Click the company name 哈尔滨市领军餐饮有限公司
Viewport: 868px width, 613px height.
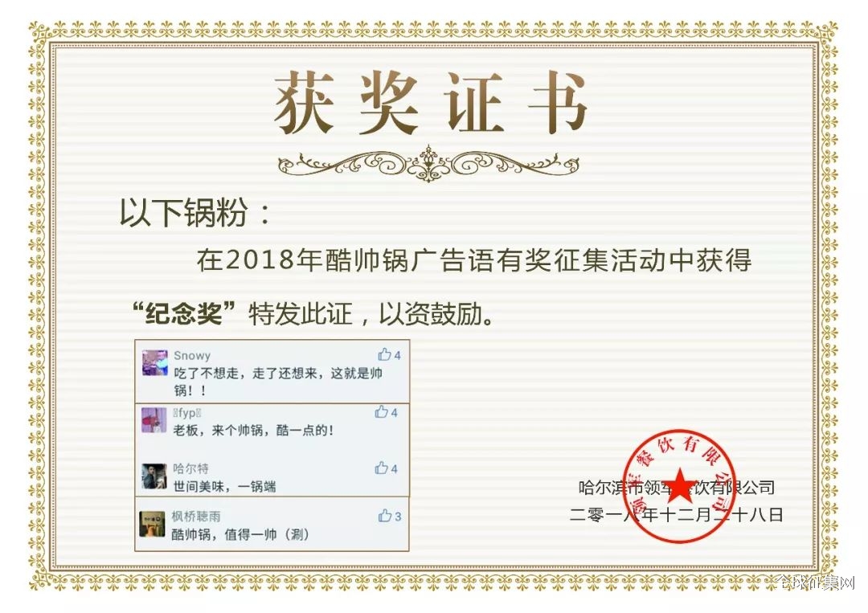(x=677, y=488)
